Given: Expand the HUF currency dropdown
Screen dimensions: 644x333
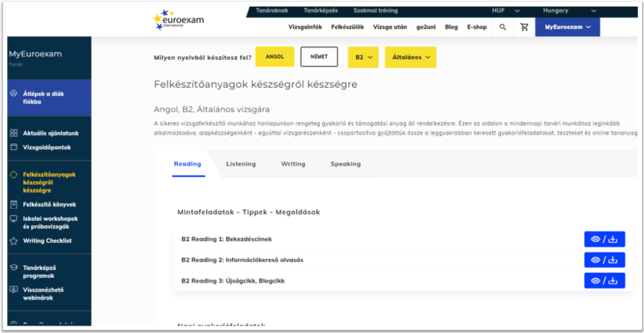Looking at the screenshot, I should coord(506,11).
